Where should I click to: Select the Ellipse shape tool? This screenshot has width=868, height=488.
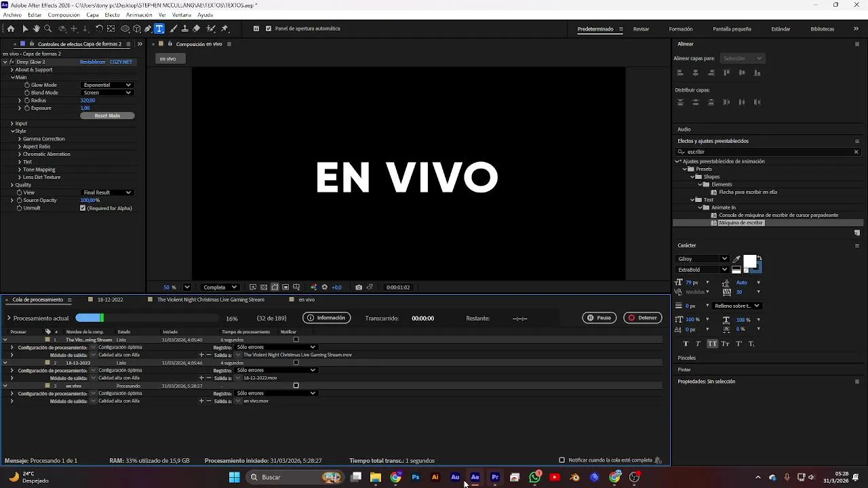[x=125, y=29]
